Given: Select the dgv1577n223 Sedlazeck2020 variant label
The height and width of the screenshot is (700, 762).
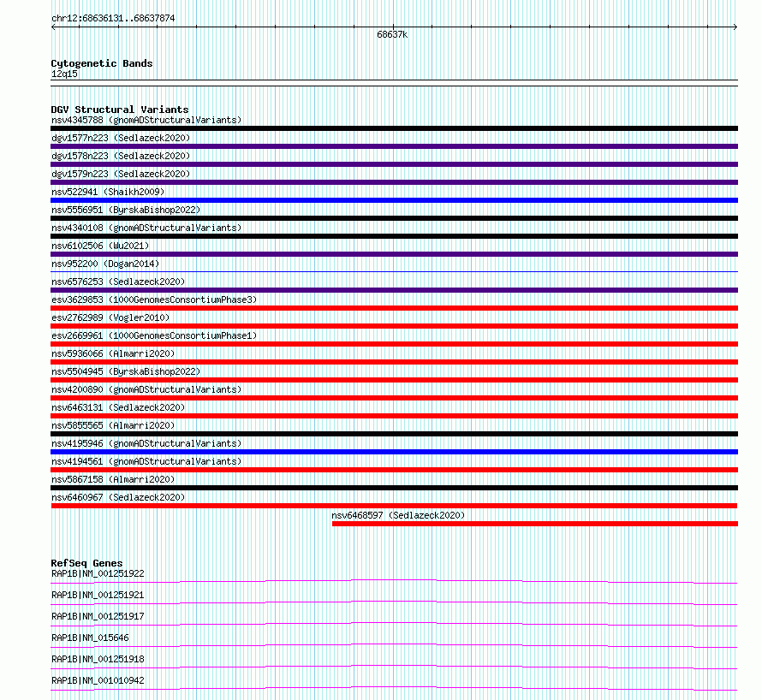Looking at the screenshot, I should tap(121, 138).
